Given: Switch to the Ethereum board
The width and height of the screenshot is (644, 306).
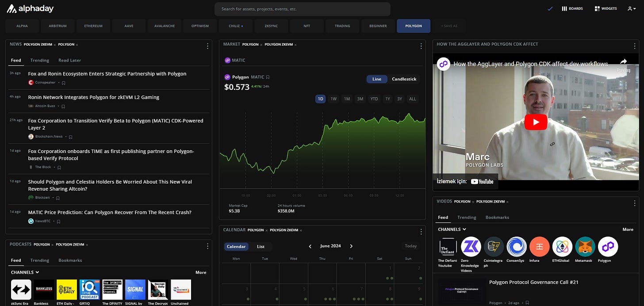Looking at the screenshot, I should (x=93, y=26).
